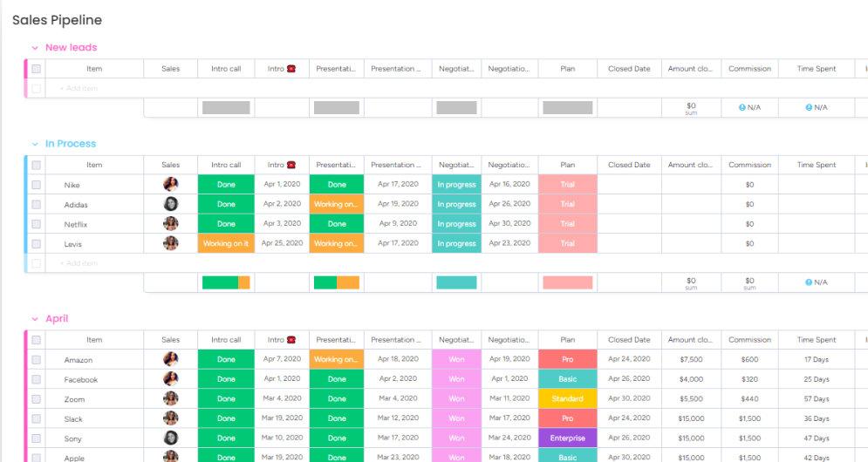The image size is (868, 462).
Task: Click the Time Spent N/A info icon in In Process
Action: point(809,282)
